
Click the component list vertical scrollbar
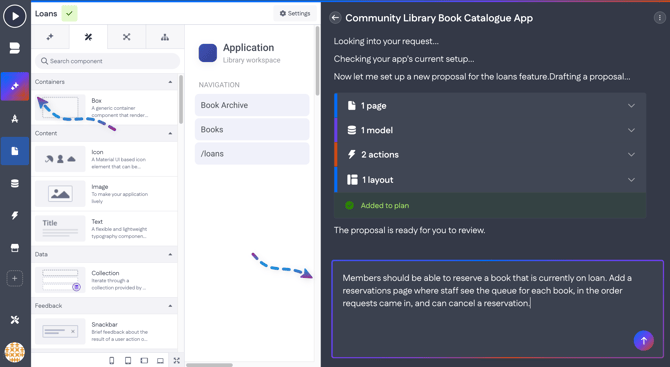click(181, 99)
